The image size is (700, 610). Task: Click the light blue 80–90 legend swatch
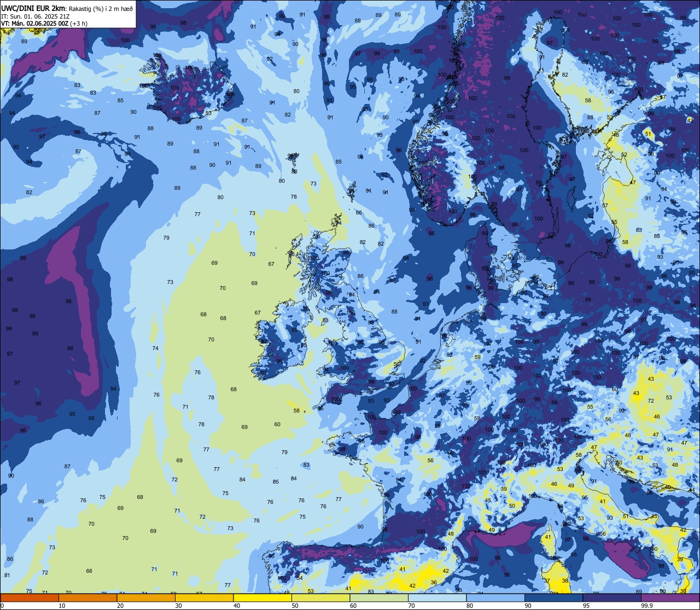click(x=495, y=598)
